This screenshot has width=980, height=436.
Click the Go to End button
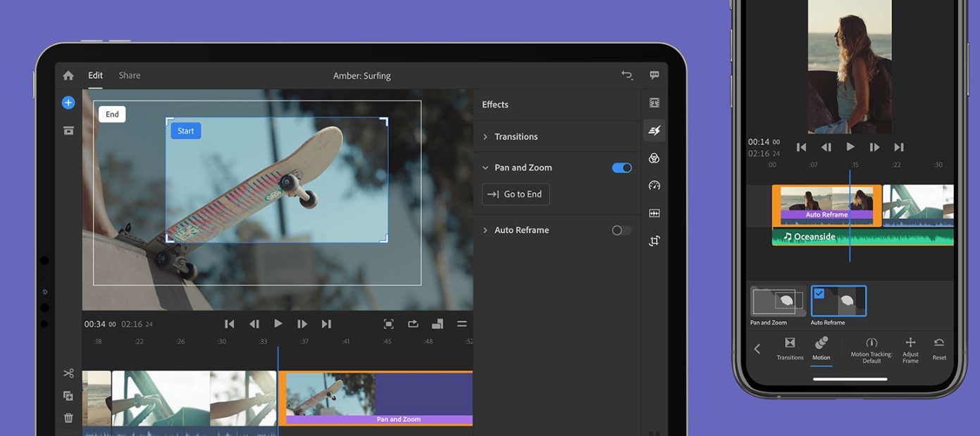click(516, 194)
